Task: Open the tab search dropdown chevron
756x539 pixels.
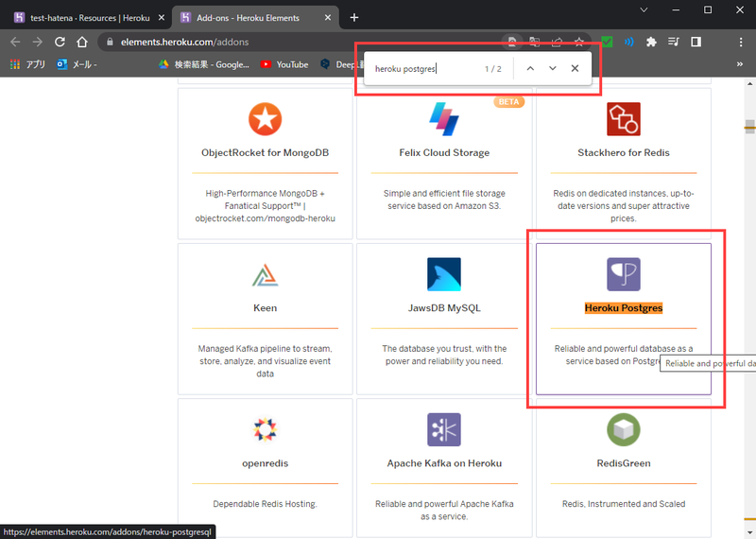Action: (x=644, y=9)
